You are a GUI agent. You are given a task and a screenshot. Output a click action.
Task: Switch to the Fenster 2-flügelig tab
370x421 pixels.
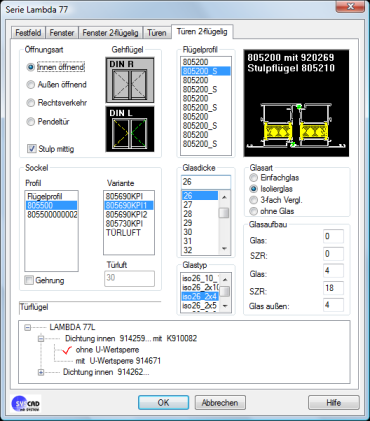pos(110,33)
